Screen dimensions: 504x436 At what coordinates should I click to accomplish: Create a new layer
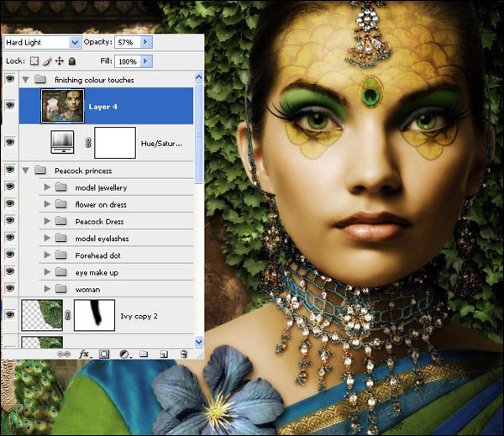[x=164, y=355]
